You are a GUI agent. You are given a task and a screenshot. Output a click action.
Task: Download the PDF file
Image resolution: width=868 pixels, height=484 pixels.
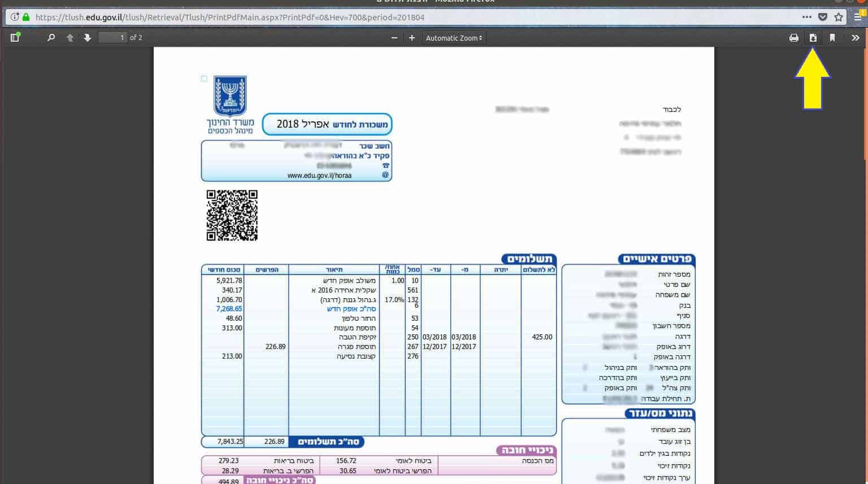coord(813,38)
